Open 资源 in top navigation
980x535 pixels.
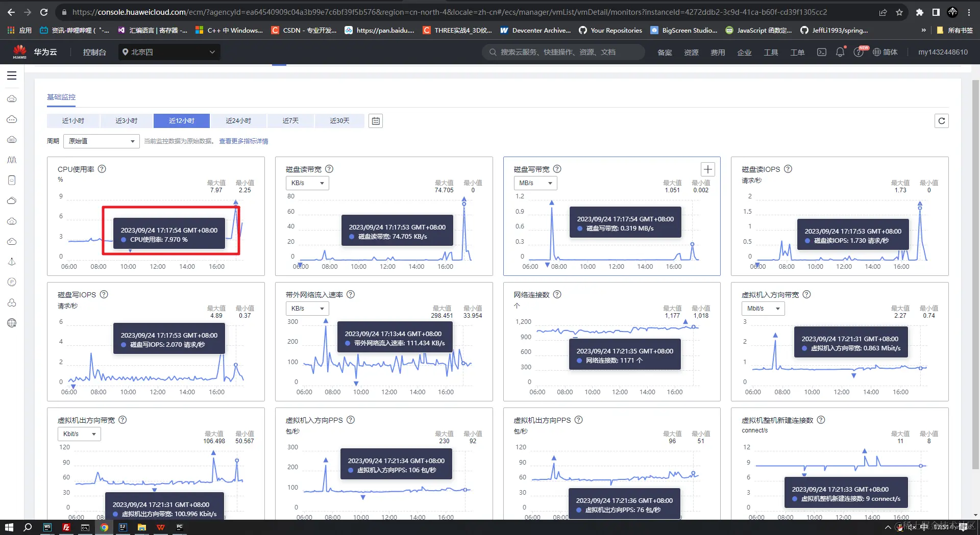(x=691, y=52)
